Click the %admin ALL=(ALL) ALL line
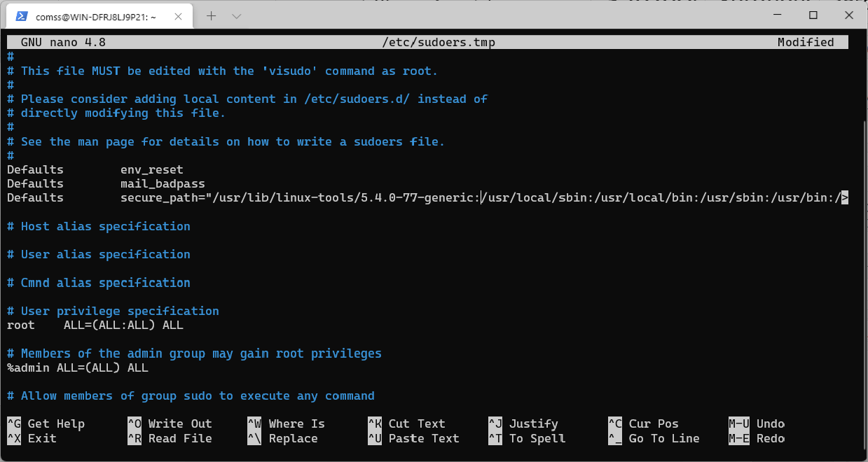This screenshot has width=868, height=462. point(77,367)
